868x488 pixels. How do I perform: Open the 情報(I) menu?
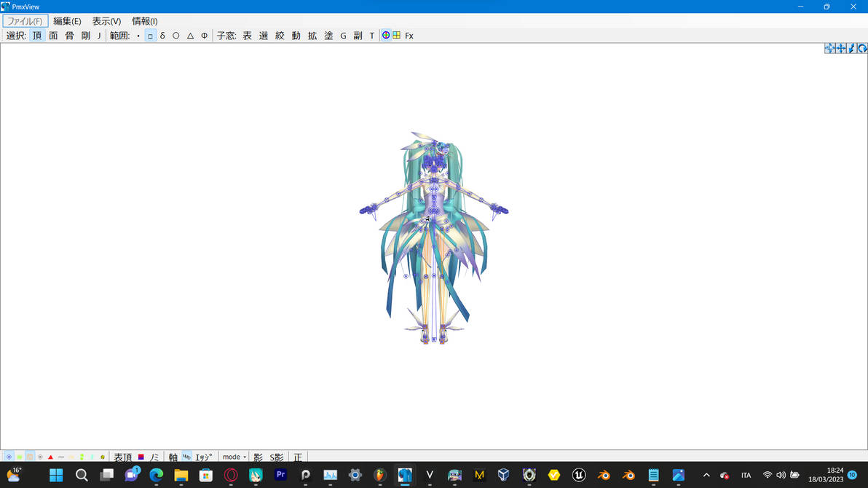coord(144,21)
